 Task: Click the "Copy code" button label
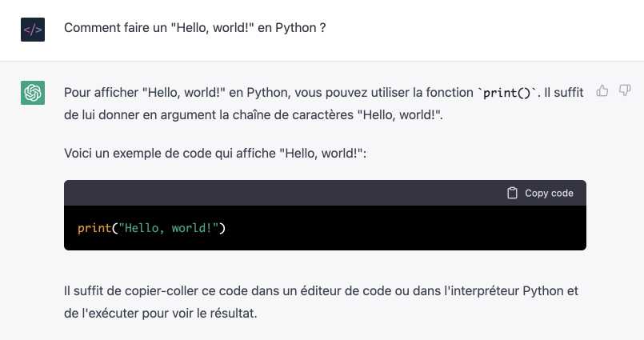point(549,193)
